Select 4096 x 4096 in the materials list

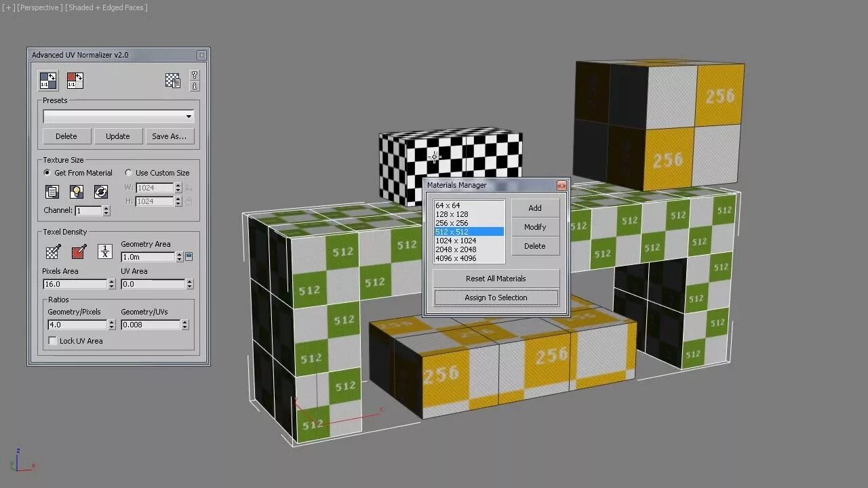[469, 258]
